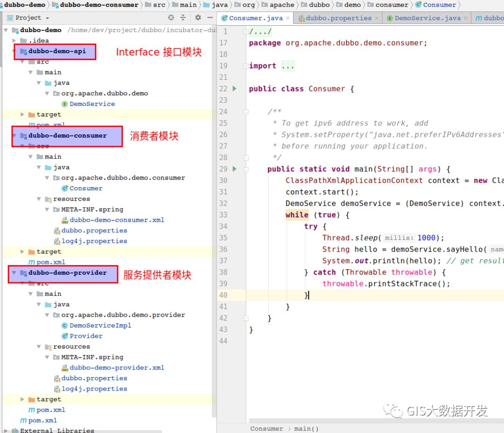Select org.apache.dubbo.demo.provider package

click(x=123, y=314)
